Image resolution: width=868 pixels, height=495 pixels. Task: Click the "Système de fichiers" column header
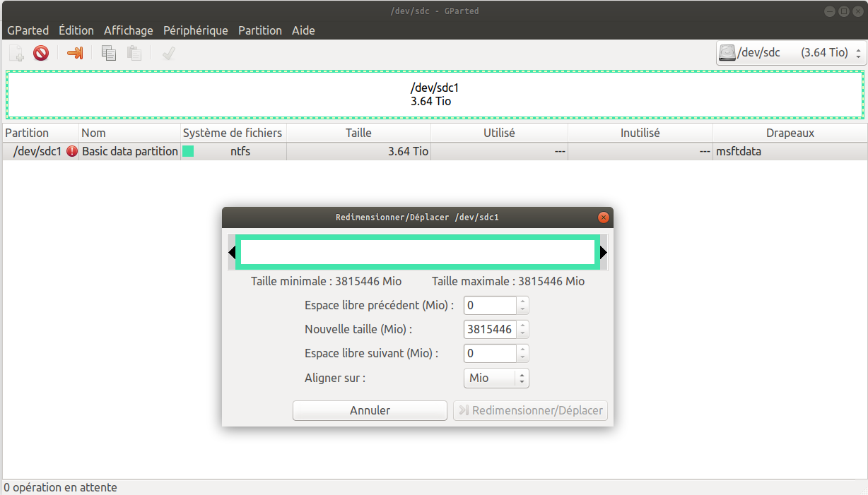(233, 133)
